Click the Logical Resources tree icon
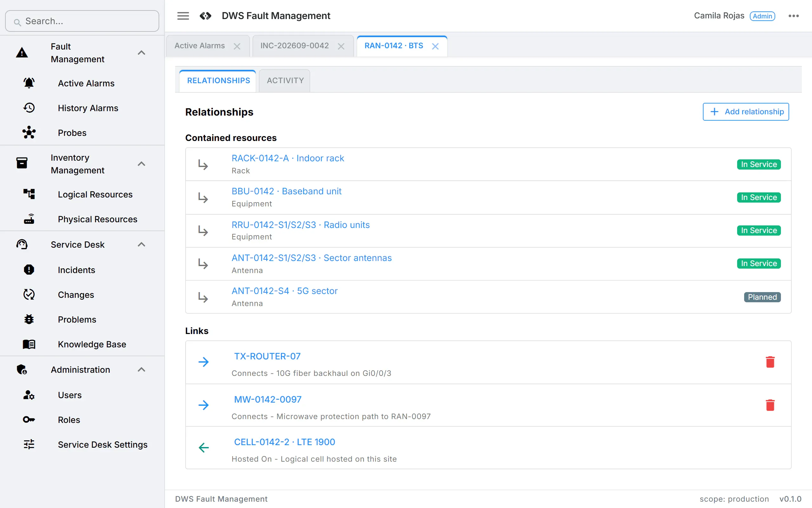This screenshot has width=812, height=508. tap(29, 194)
